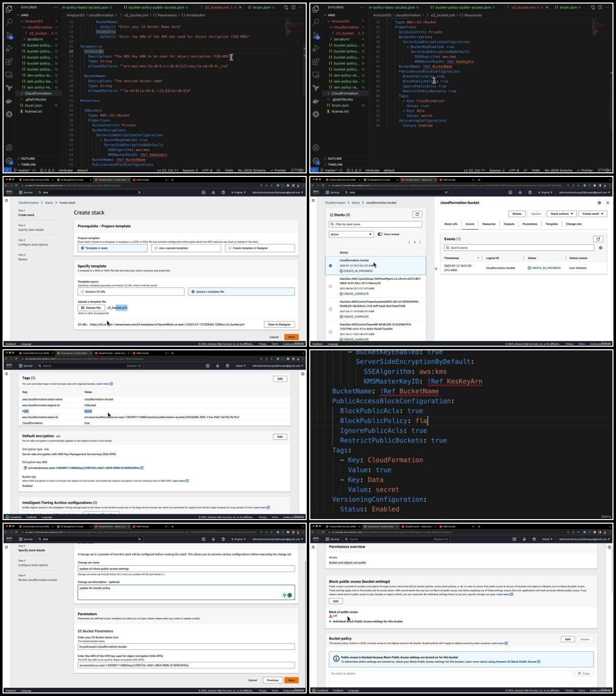Screen dimensions: 616x696
Task: Click the 'View in Designer' button
Action: coord(279,324)
